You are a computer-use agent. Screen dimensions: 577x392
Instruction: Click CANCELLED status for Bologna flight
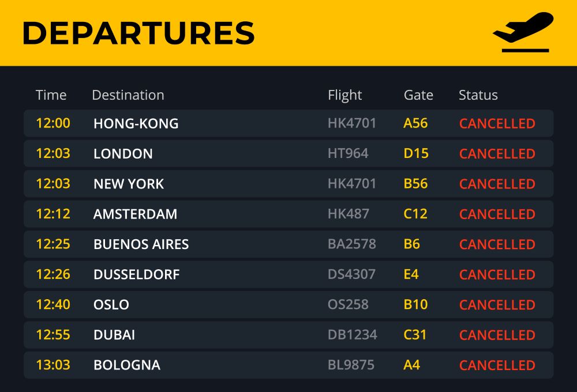tap(497, 365)
